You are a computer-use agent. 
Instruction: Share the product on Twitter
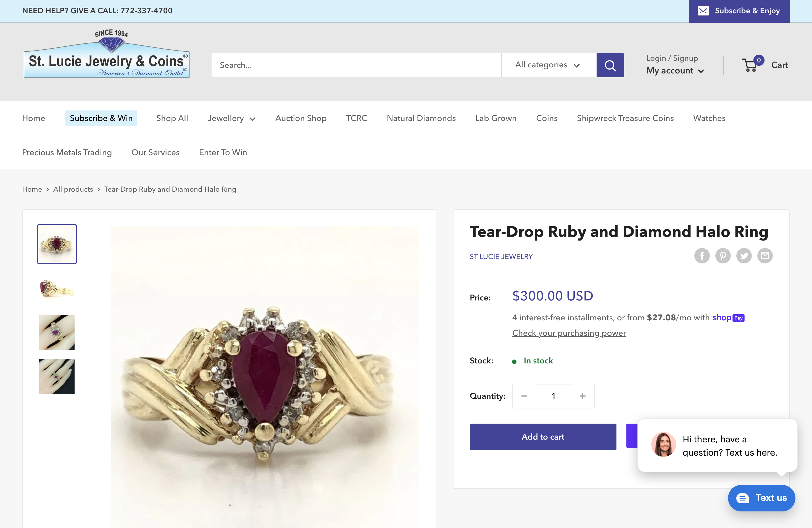point(744,255)
